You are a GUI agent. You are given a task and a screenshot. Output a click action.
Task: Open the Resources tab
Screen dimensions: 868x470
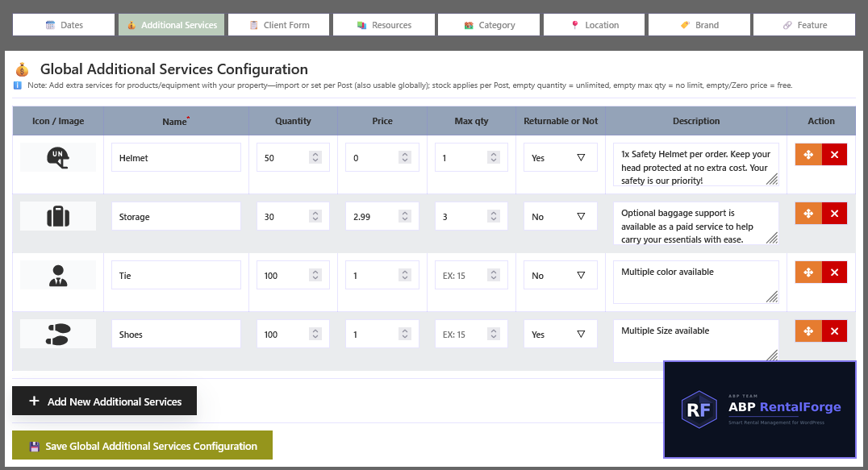(x=384, y=25)
